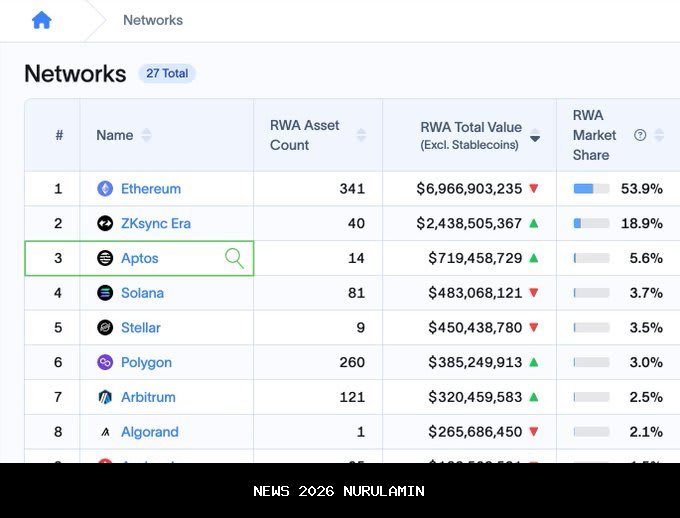Click the Aptos logo icon
This screenshot has height=518, width=680.
click(105, 258)
